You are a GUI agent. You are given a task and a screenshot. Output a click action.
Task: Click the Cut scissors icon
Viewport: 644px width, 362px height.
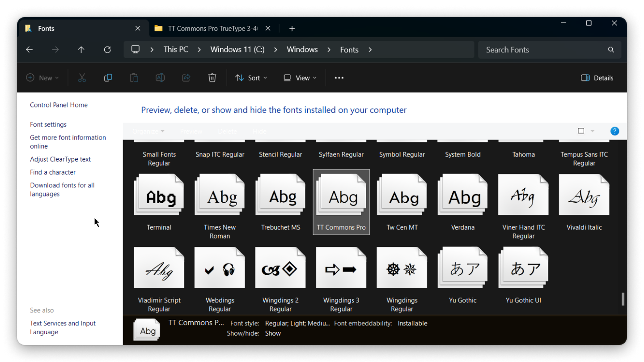coord(82,78)
